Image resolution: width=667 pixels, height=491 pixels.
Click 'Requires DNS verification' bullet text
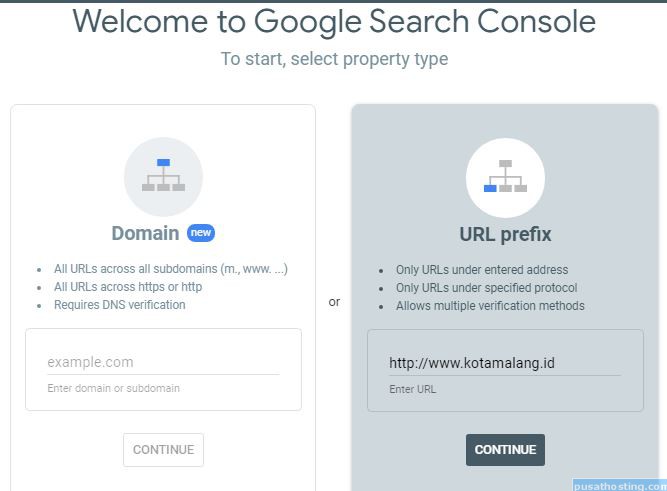(x=120, y=305)
